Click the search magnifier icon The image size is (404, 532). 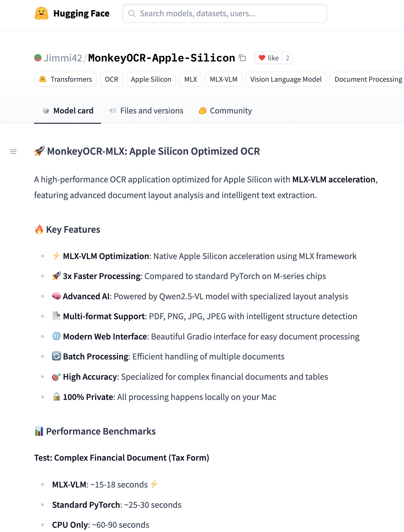click(x=132, y=13)
